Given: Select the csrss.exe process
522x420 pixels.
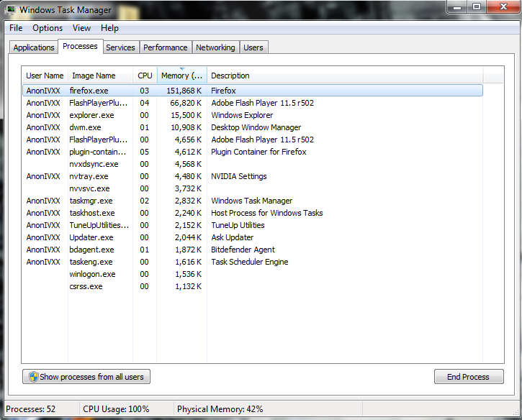Looking at the screenshot, I should [253, 286].
